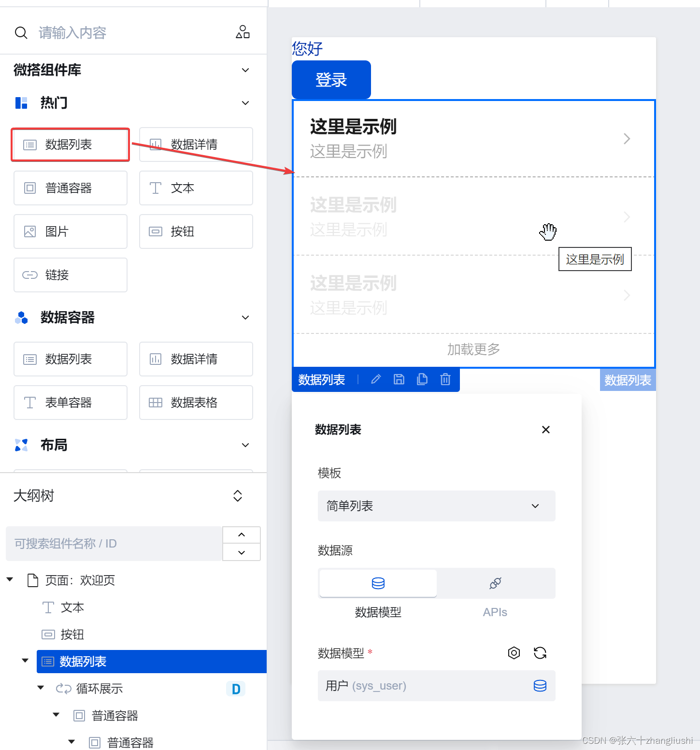Toggle the 大纲树 panel expand/collapse arrows

238,496
